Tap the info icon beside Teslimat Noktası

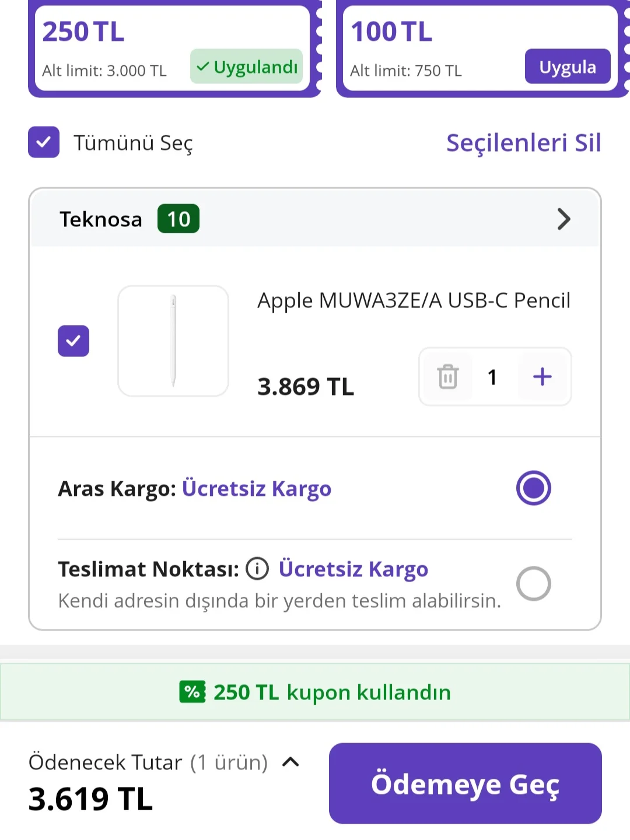(257, 568)
